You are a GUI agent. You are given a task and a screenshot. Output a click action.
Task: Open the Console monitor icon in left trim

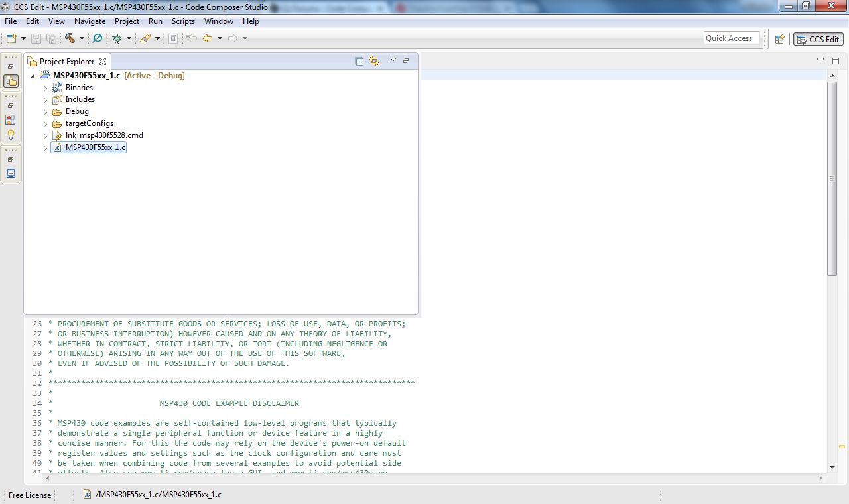coord(11,174)
